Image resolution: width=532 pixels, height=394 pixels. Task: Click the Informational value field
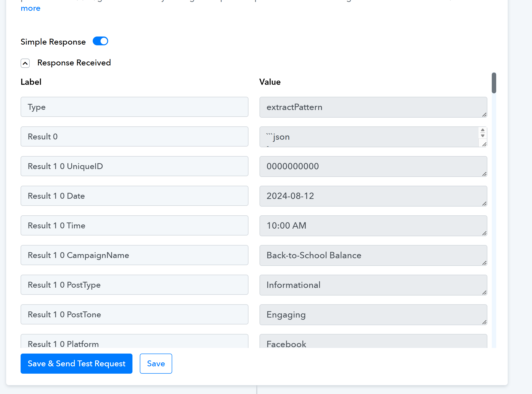pyautogui.click(x=373, y=285)
